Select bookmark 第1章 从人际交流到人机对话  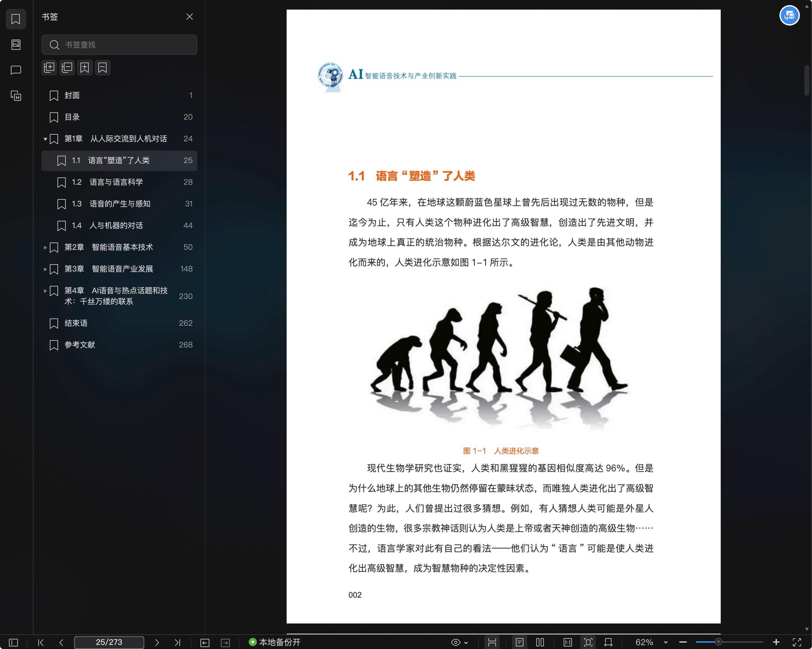click(119, 139)
